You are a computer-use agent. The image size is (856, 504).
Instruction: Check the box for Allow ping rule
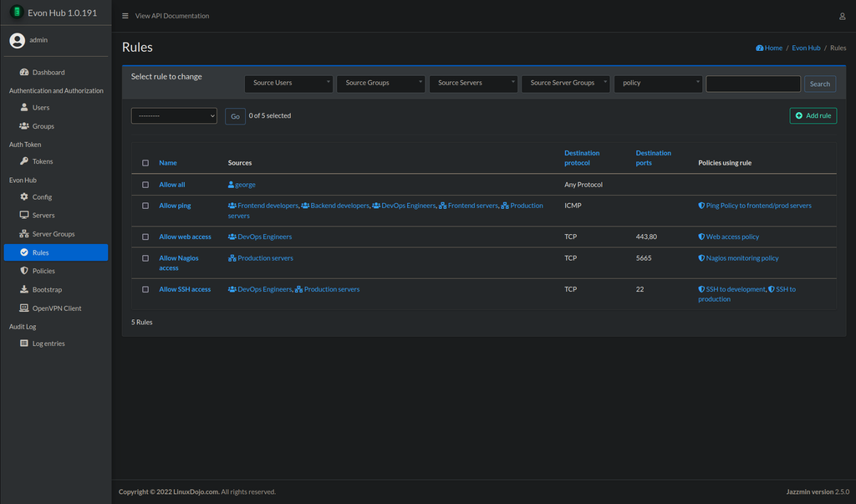tap(145, 206)
